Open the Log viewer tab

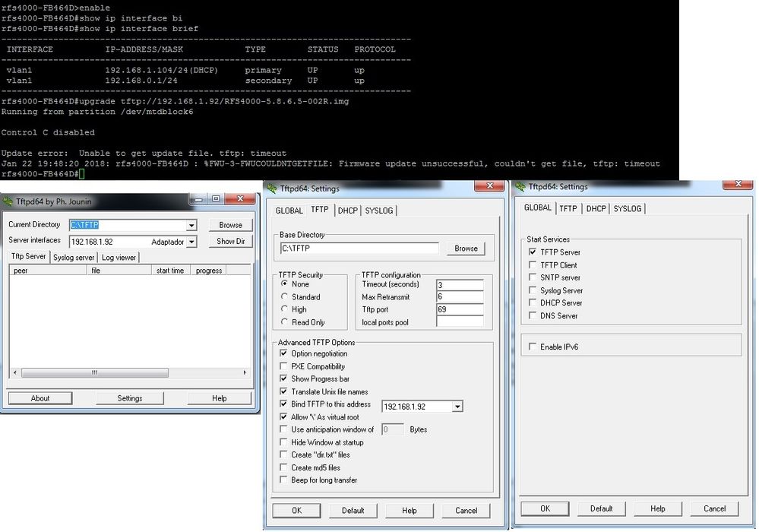pyautogui.click(x=119, y=258)
